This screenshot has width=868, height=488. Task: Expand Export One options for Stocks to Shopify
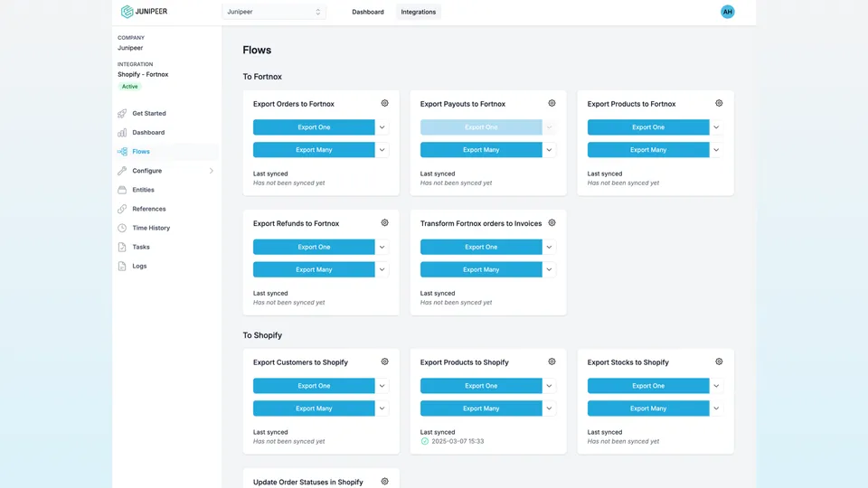click(716, 386)
